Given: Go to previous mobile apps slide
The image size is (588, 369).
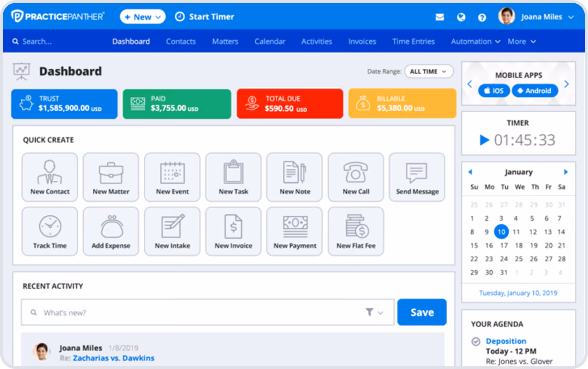Looking at the screenshot, I should tap(469, 84).
